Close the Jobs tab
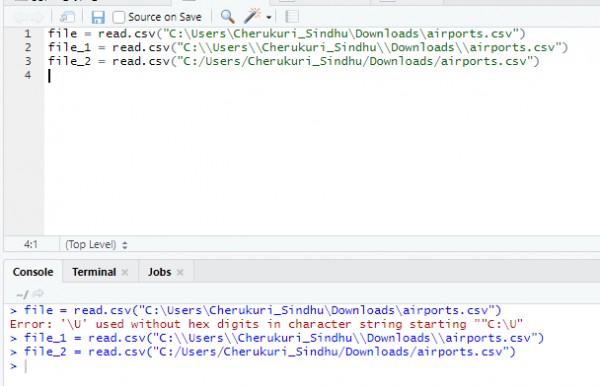600x386 pixels. click(x=180, y=272)
